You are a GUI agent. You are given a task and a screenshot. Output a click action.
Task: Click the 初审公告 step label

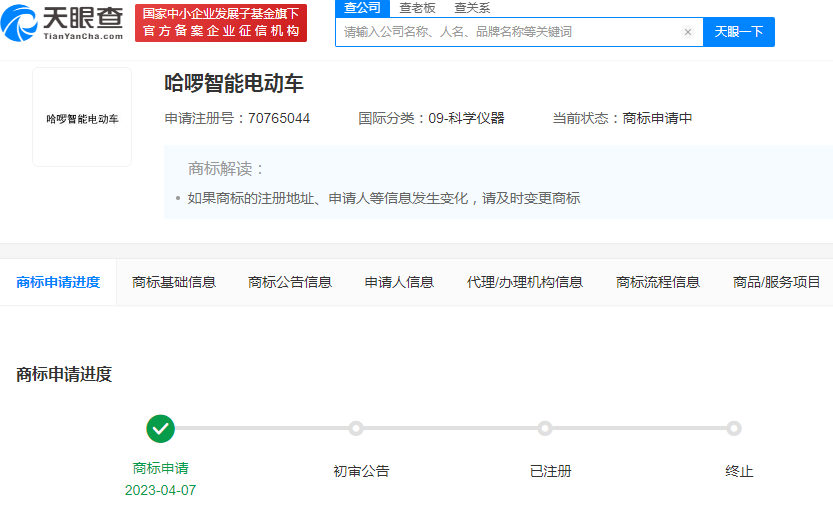coord(361,471)
